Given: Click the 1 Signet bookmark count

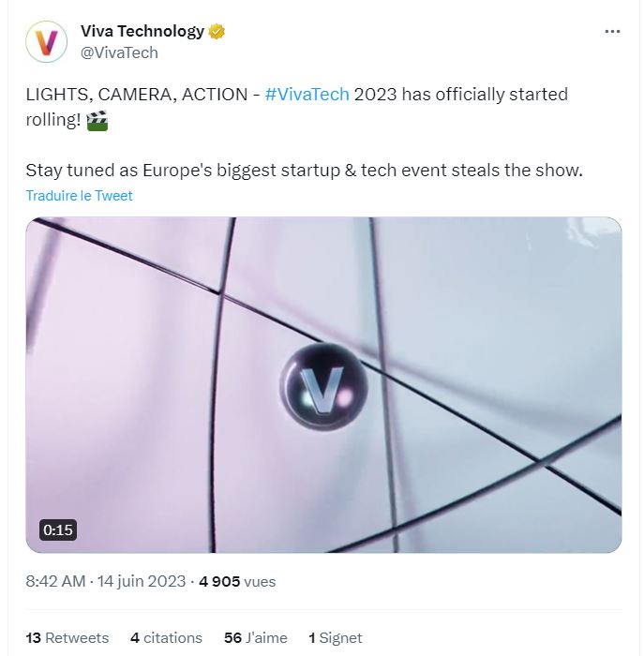Looking at the screenshot, I should tap(335, 638).
